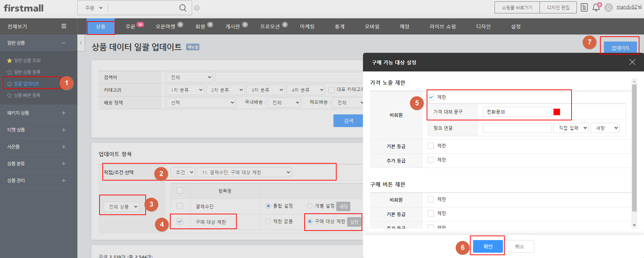The height and width of the screenshot is (258, 644).
Task: Click the star icon for 일괄 업데이트
Action: click(9, 84)
